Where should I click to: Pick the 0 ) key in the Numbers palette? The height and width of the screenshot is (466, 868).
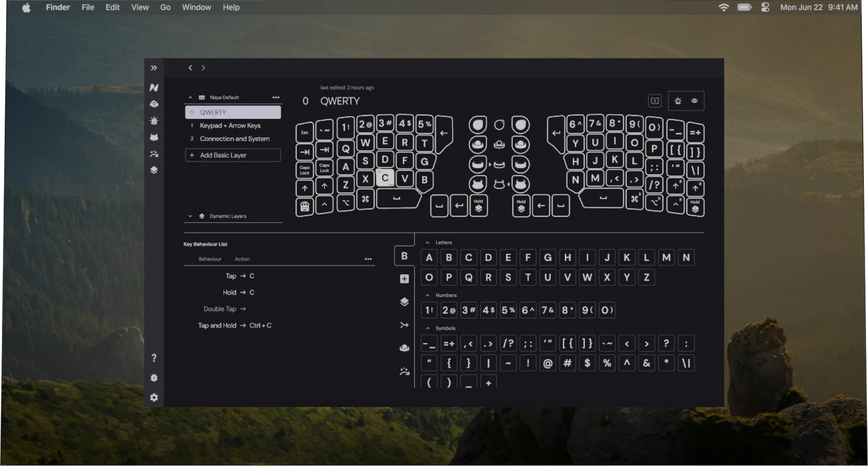click(x=606, y=310)
